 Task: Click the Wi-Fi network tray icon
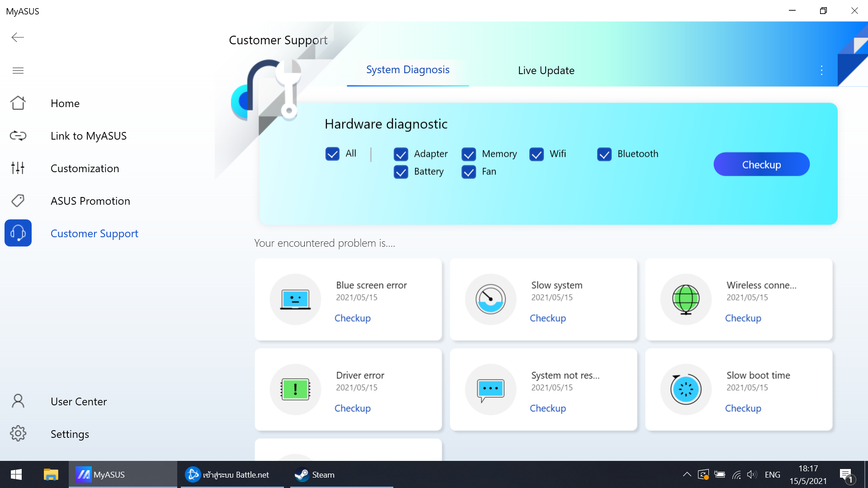(736, 474)
